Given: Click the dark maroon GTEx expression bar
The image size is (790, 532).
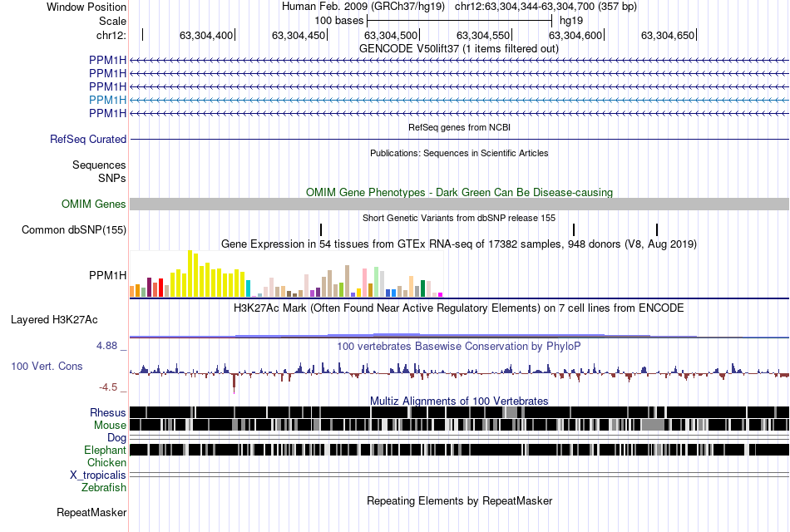Looking at the screenshot, I should click(x=149, y=287).
